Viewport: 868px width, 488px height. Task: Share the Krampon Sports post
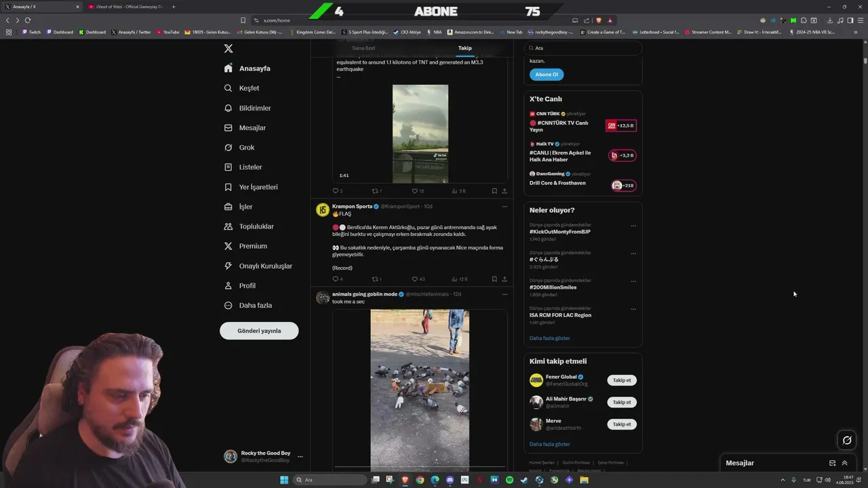(x=504, y=279)
